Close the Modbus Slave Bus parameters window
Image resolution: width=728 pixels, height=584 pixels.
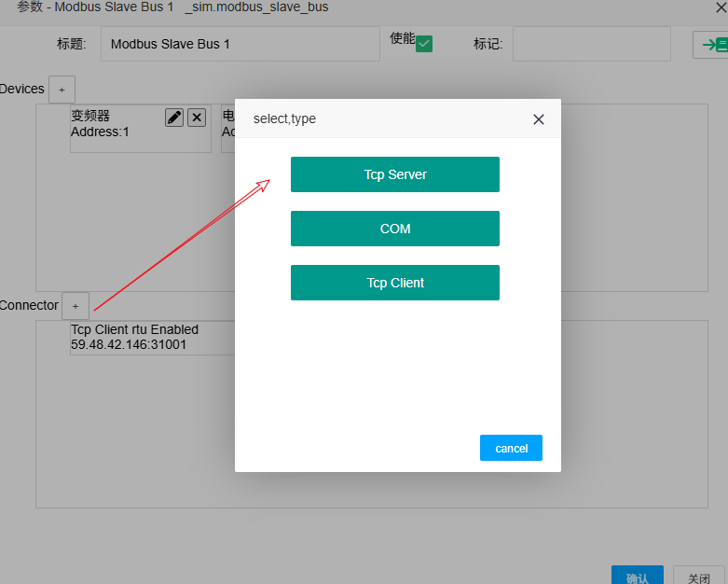click(x=721, y=7)
